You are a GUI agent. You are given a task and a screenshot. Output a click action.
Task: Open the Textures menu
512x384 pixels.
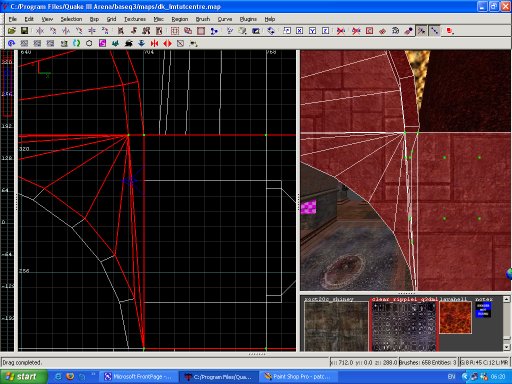click(x=135, y=19)
